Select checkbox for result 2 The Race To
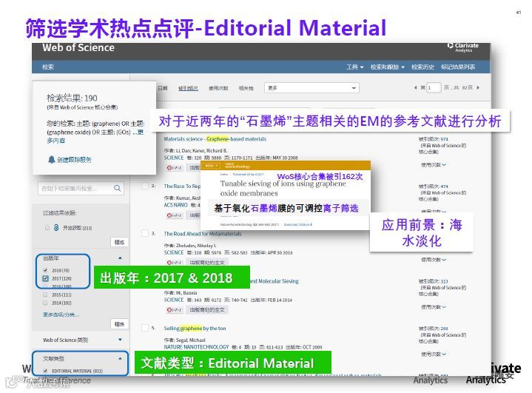Viewport: 532px width, 393px height. (x=145, y=186)
